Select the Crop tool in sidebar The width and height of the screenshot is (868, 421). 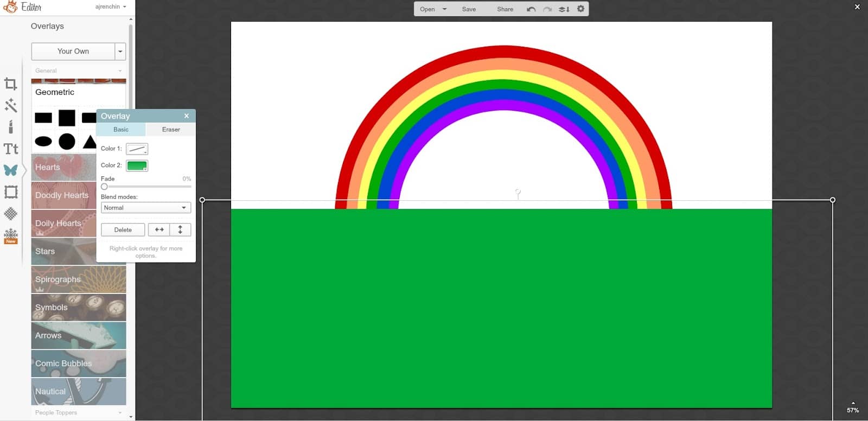pos(10,84)
